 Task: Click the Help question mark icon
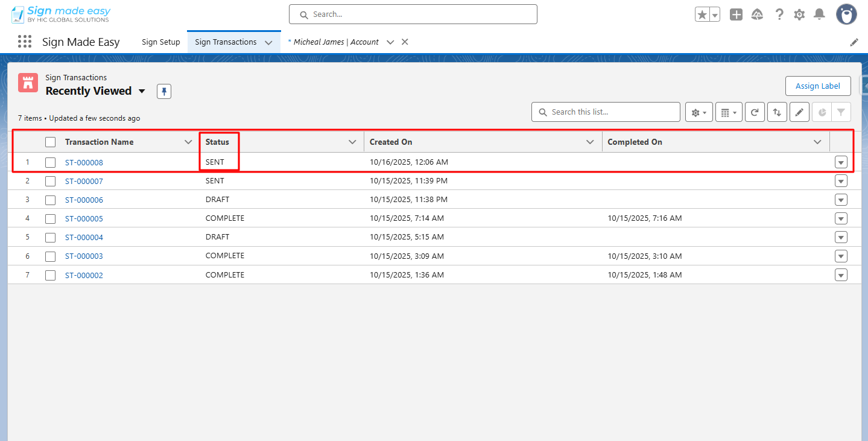click(x=779, y=14)
